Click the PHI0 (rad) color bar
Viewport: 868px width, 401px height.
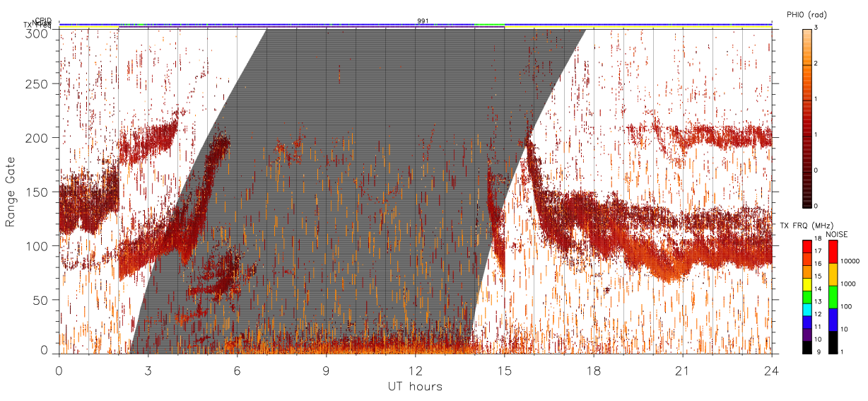click(x=807, y=118)
